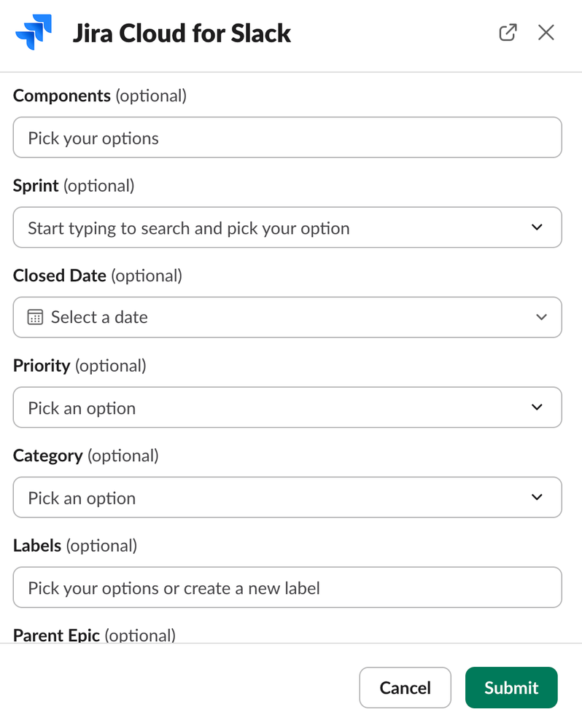The image size is (582, 728).
Task: Focus the Components options field
Action: [287, 138]
